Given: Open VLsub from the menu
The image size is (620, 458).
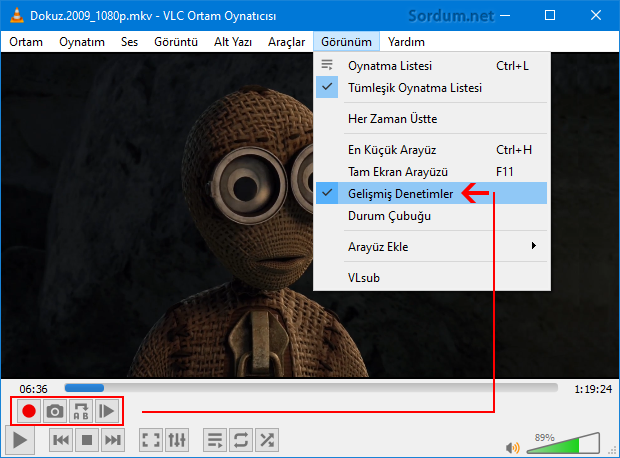Looking at the screenshot, I should coord(431,278).
